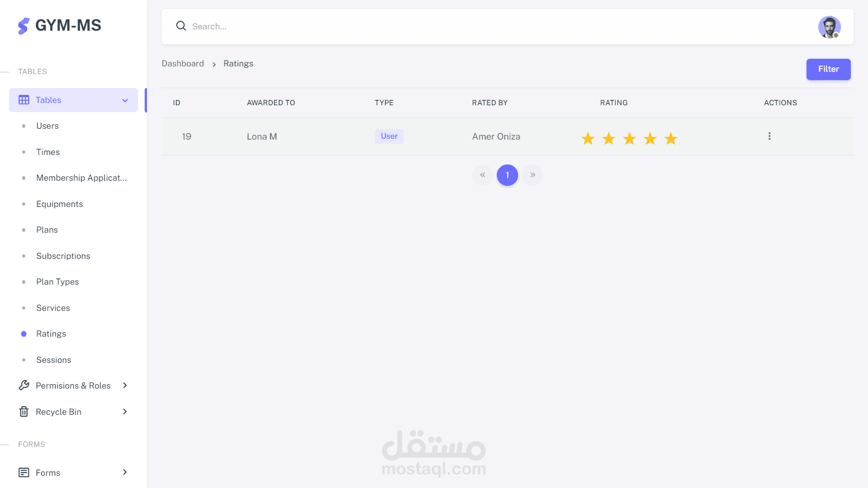Click the Forms document icon

coord(24,473)
